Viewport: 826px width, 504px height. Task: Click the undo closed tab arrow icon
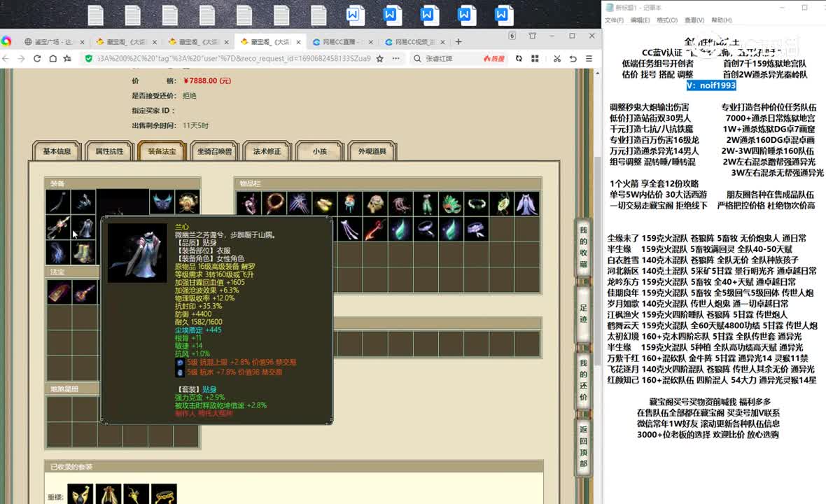point(573,59)
